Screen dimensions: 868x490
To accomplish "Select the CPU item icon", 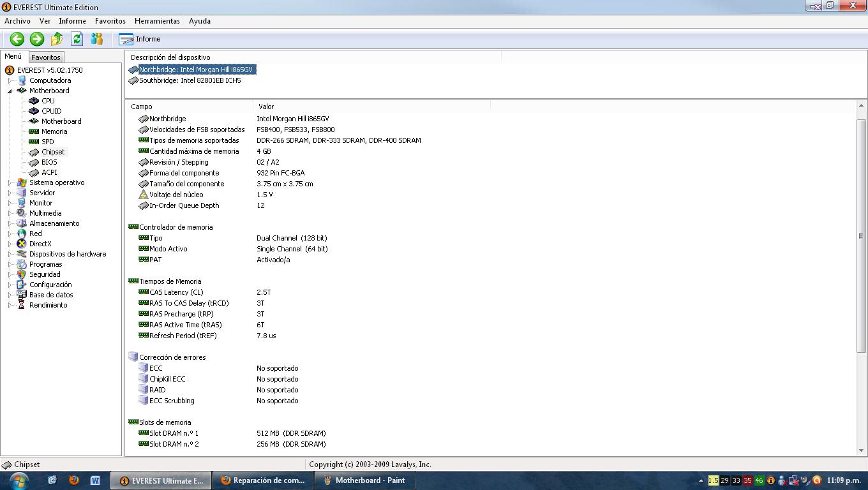I will click(34, 101).
